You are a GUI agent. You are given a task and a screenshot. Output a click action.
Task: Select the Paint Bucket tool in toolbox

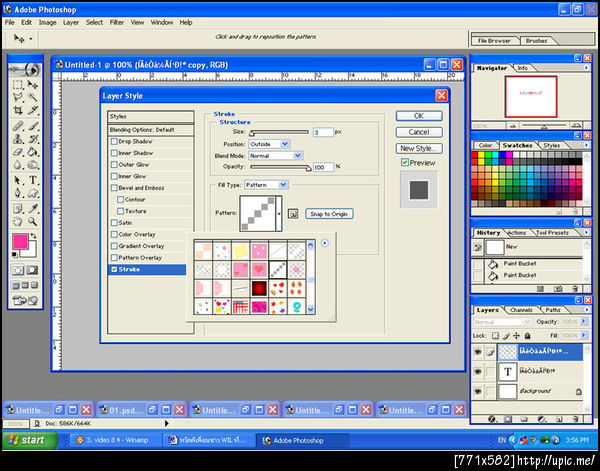[x=33, y=152]
